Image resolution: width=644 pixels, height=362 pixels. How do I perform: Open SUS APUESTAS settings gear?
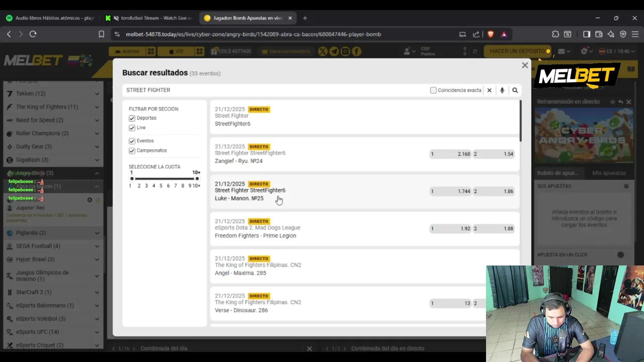tap(626, 187)
